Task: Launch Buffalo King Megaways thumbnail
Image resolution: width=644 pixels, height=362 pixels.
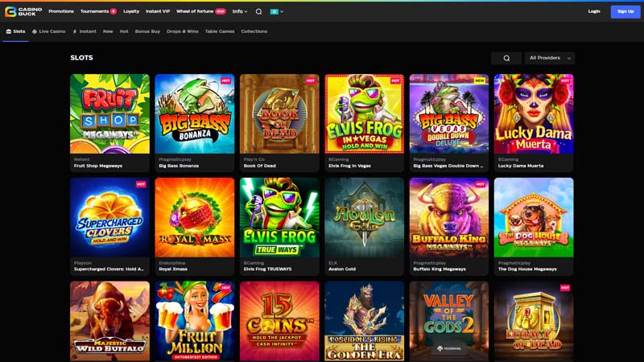Action: coord(449,217)
